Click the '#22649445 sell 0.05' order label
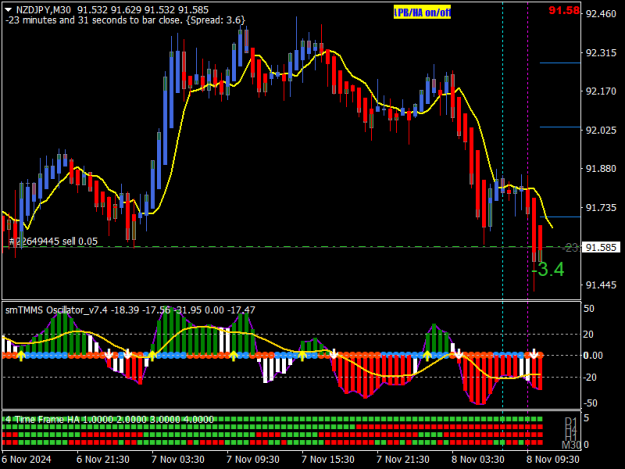625x469 pixels. [x=53, y=241]
